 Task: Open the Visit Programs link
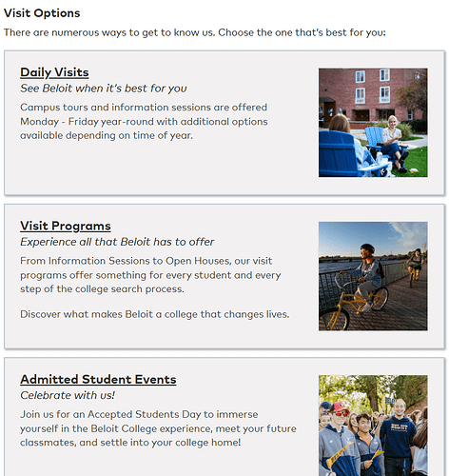(66, 226)
